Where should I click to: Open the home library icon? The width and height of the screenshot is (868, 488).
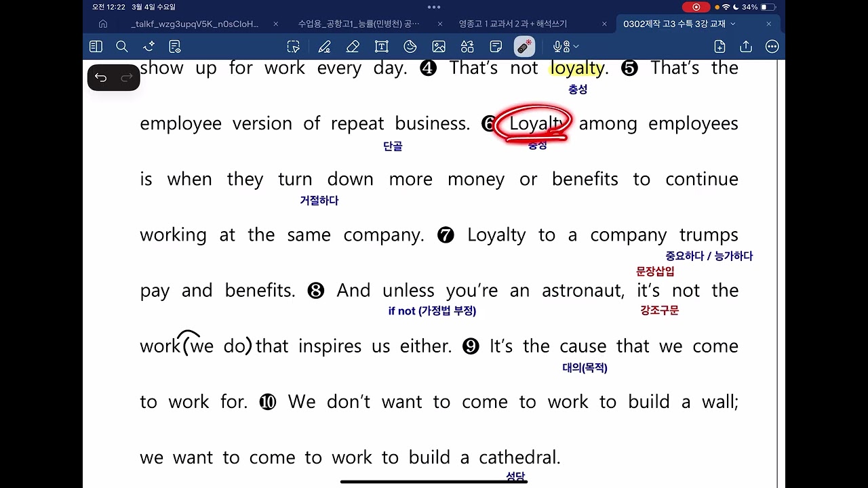(103, 24)
